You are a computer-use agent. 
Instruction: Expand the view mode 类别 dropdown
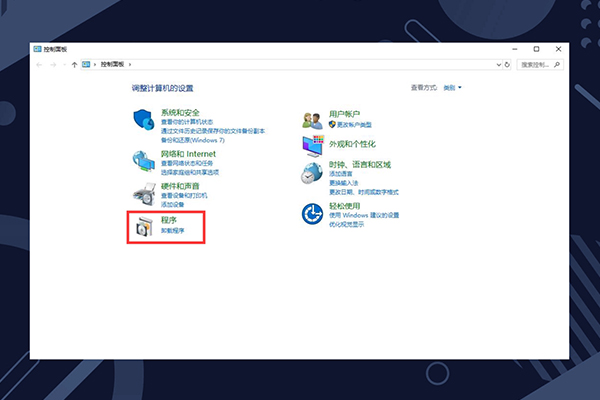tap(450, 89)
